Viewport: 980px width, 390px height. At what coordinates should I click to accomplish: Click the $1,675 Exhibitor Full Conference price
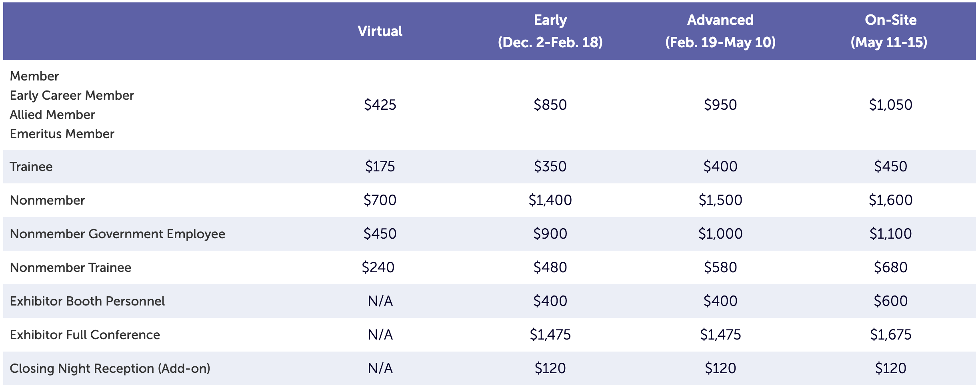[x=890, y=335]
